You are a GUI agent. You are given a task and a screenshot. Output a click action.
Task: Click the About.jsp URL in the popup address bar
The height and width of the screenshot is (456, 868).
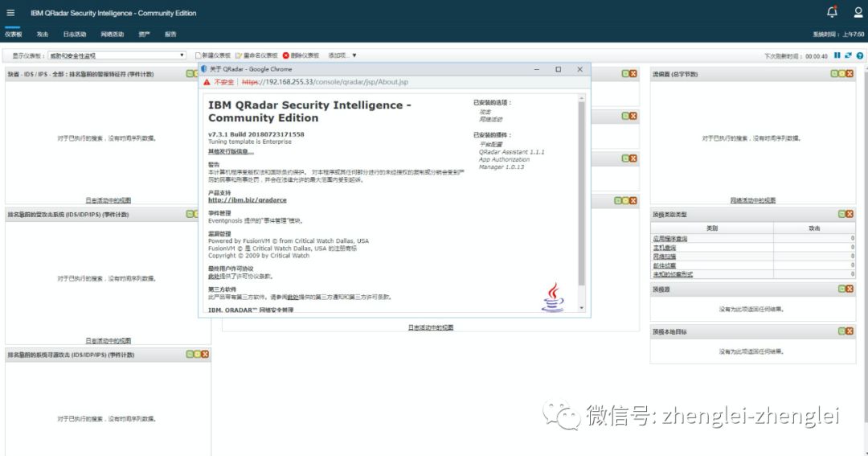pyautogui.click(x=325, y=82)
